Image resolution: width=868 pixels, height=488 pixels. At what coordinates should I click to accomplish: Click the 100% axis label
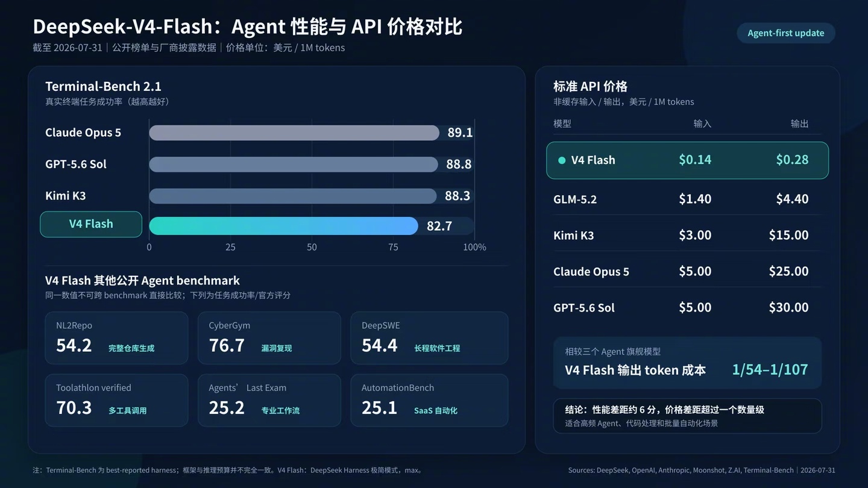[474, 247]
